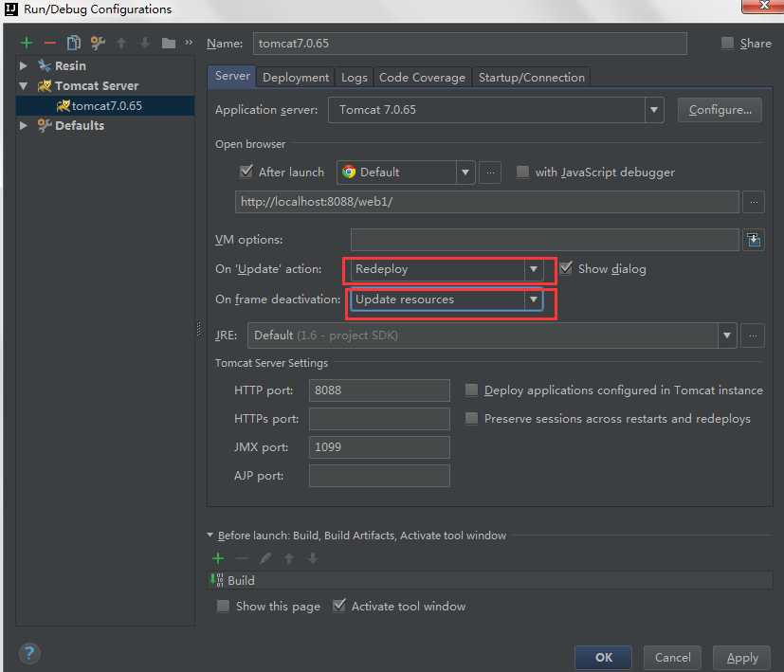Copy configuration icon in toolbar

click(x=74, y=43)
